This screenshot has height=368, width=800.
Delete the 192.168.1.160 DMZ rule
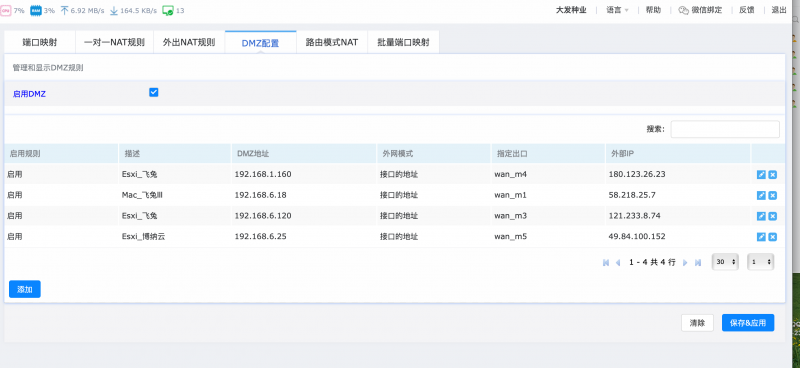772,175
